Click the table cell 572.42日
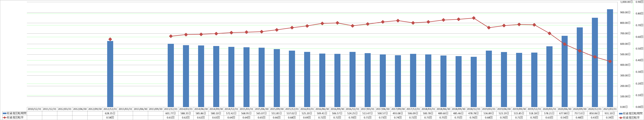Viewport: 644px width, 120px height. pyautogui.click(x=231, y=113)
